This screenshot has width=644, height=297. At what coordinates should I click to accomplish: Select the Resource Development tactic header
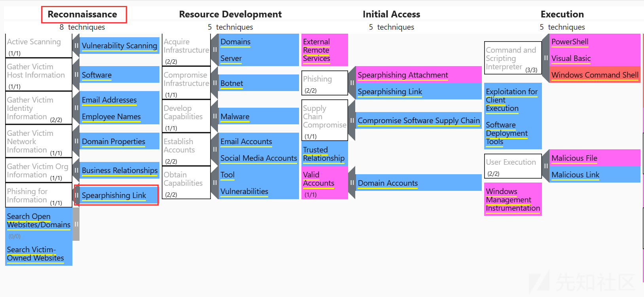point(230,14)
